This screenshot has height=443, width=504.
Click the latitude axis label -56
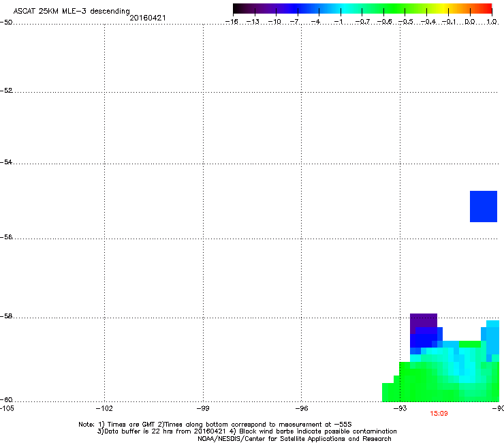pos(6,237)
